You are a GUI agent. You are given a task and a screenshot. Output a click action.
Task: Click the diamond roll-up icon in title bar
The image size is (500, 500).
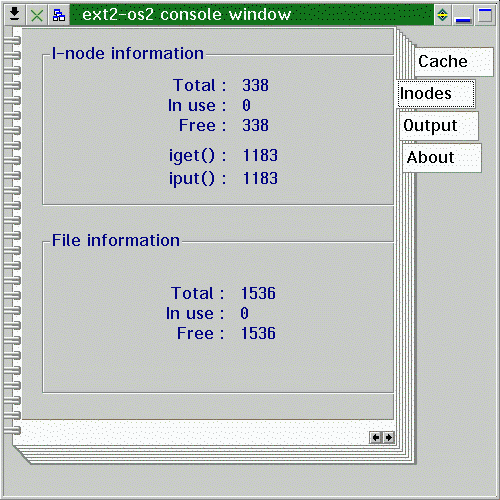[442, 15]
